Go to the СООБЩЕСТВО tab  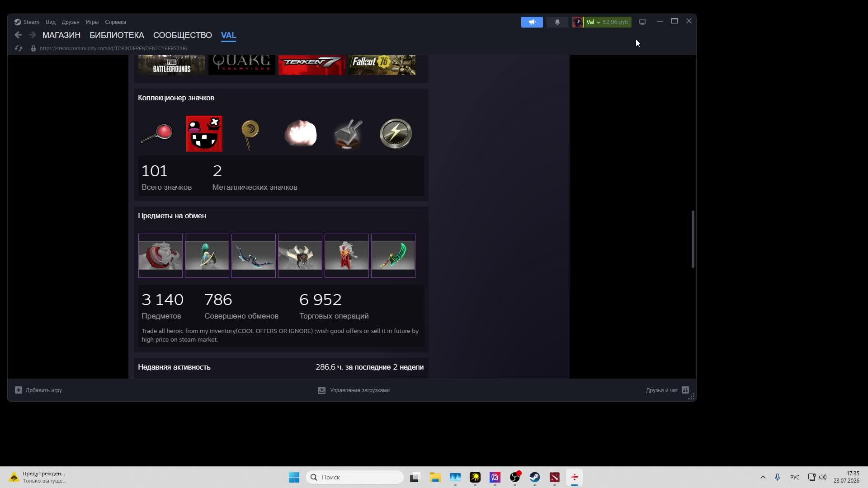click(x=183, y=35)
